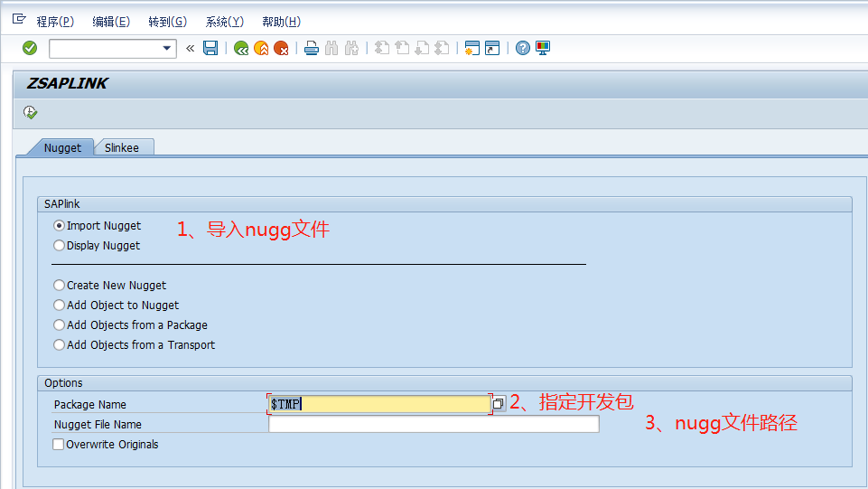868x489 pixels.
Task: Open the 转到(G) menu
Action: coord(167,22)
